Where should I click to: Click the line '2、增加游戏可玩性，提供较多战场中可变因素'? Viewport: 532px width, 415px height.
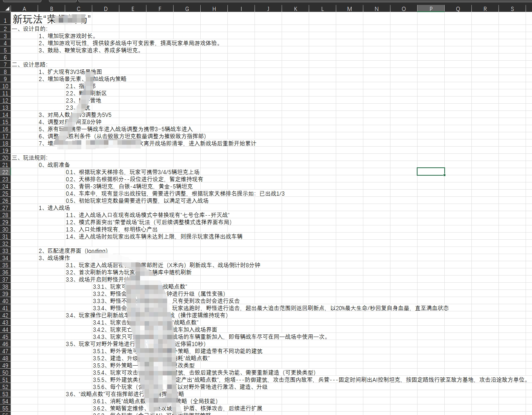[x=130, y=43]
